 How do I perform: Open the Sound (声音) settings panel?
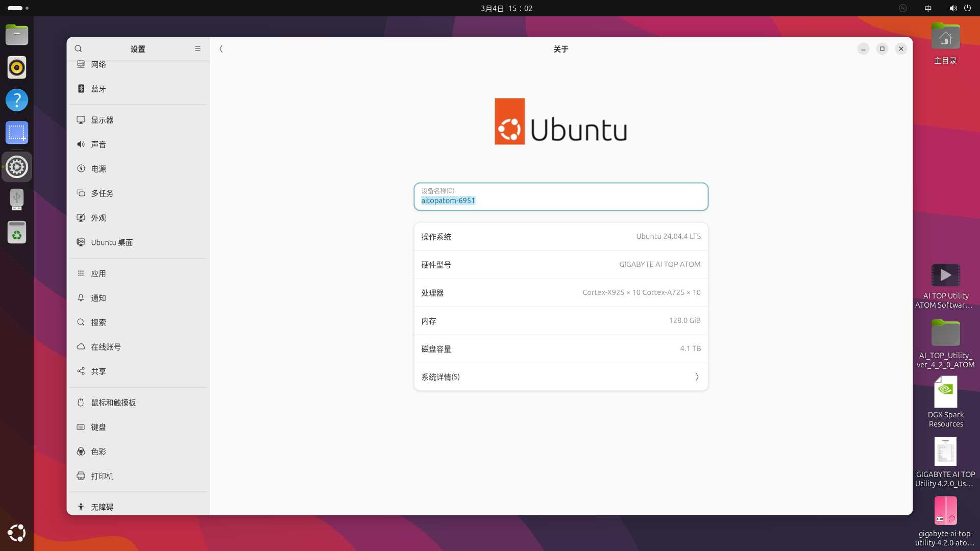(x=99, y=144)
